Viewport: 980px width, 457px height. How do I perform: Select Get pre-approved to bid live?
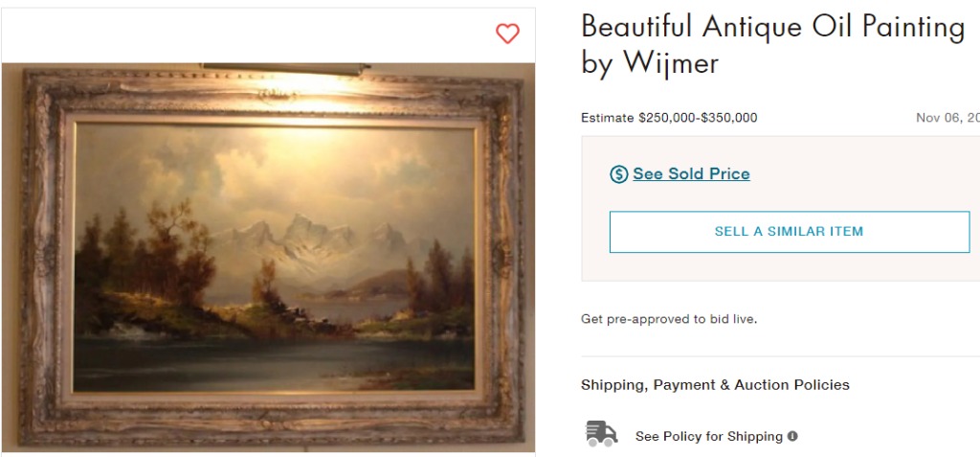669,319
